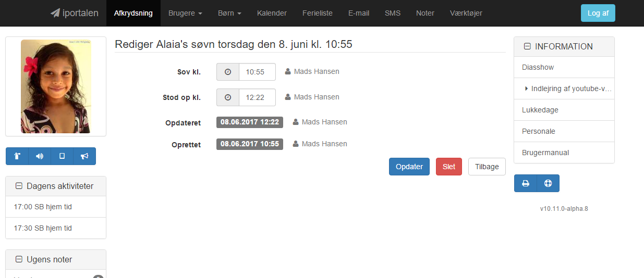Click Mads Hansen name in the Oprettet row

[x=324, y=144]
